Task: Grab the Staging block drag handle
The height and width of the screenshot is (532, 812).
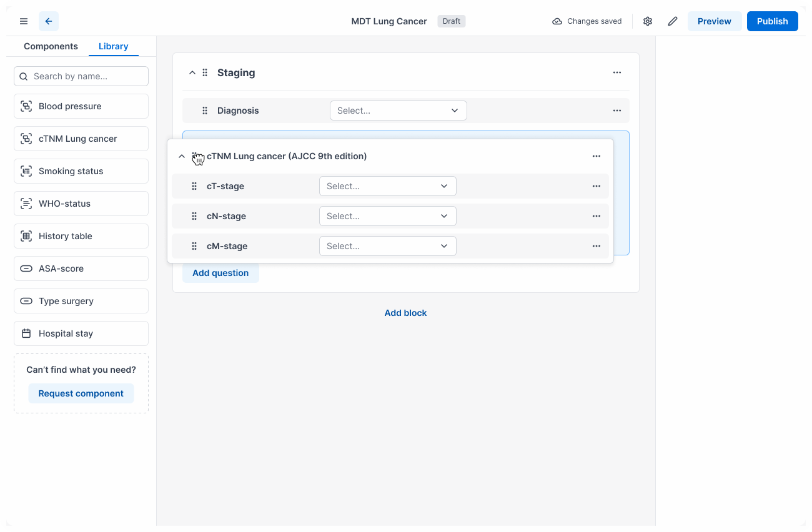Action: click(x=205, y=72)
